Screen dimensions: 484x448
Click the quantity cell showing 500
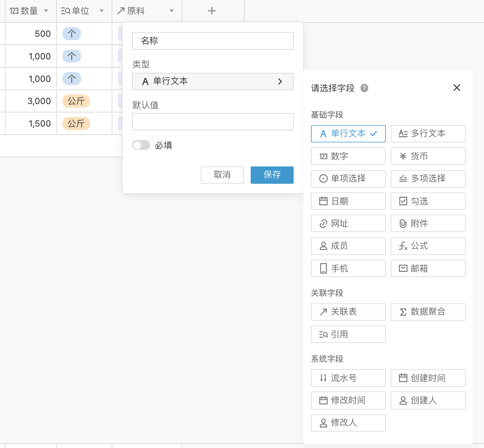coord(31,34)
